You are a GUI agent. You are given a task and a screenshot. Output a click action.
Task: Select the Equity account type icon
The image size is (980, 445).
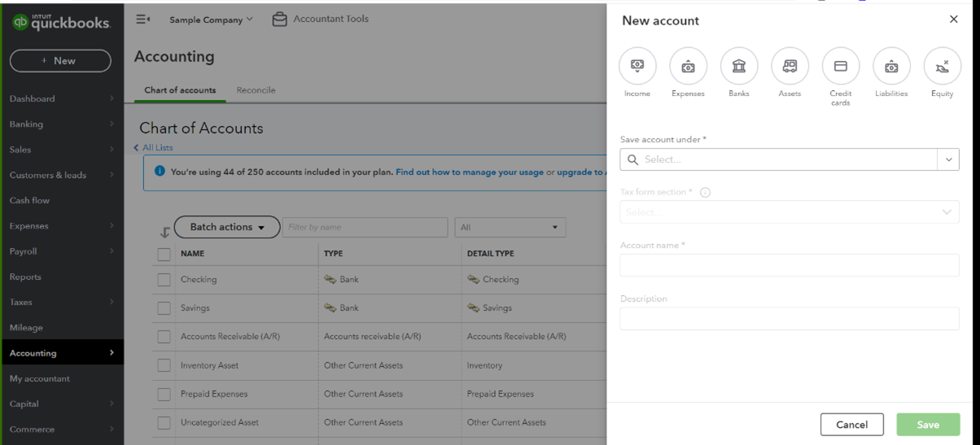click(x=943, y=66)
